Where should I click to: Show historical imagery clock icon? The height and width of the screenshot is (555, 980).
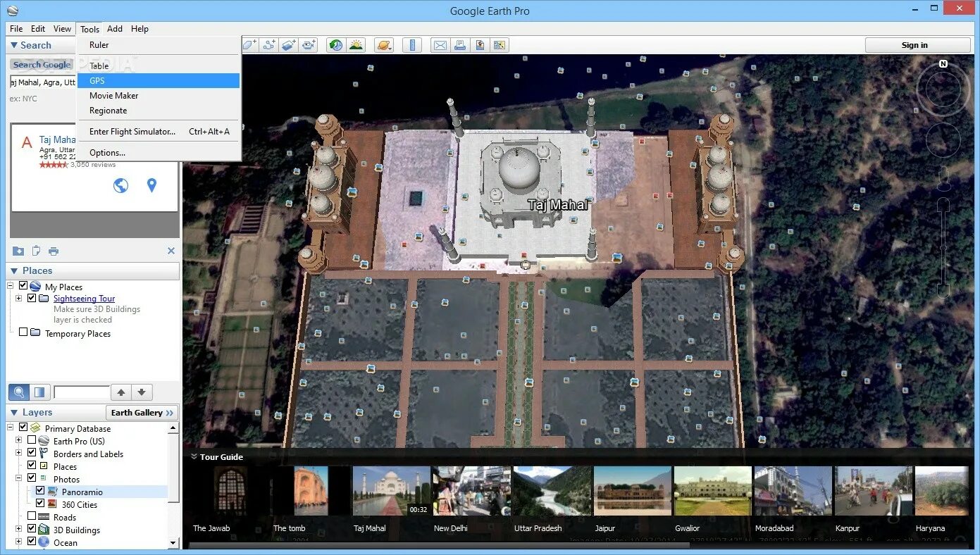tap(336, 45)
